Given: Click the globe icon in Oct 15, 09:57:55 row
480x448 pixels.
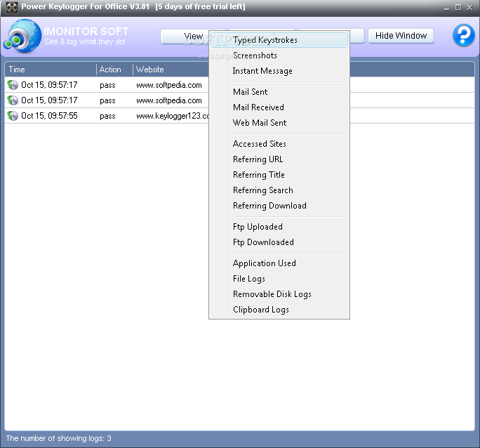Looking at the screenshot, I should (x=13, y=116).
